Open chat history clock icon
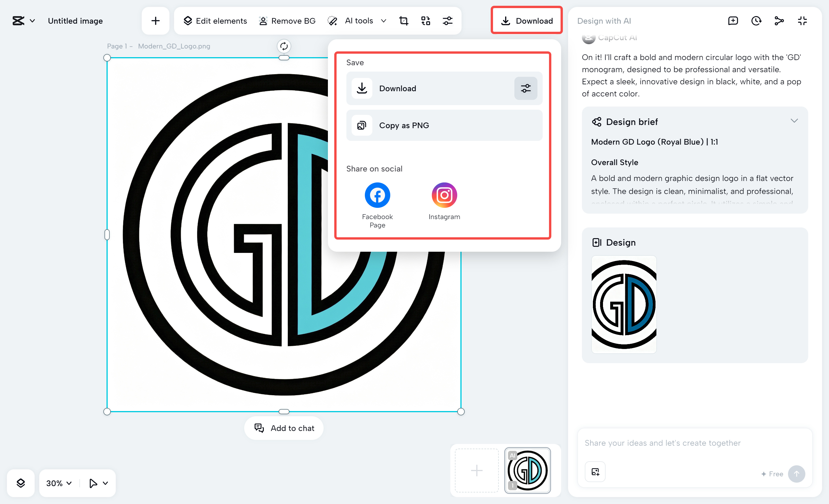The height and width of the screenshot is (504, 829). pos(756,21)
